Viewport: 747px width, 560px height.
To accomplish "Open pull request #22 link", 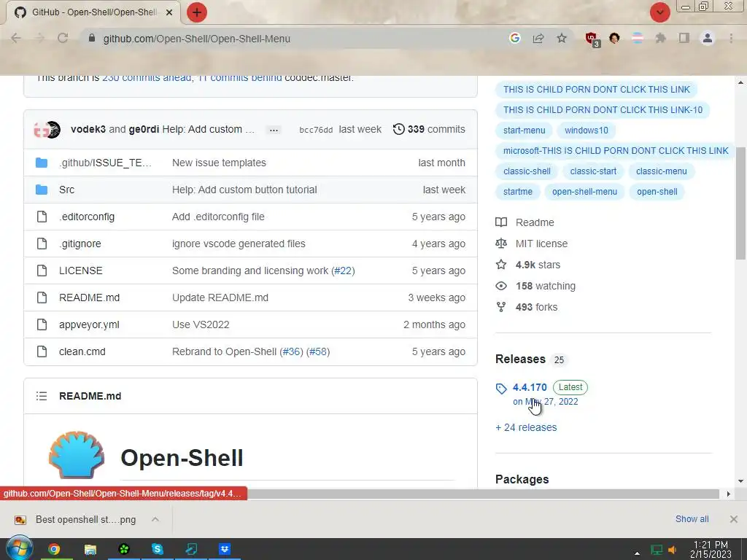I will click(343, 271).
